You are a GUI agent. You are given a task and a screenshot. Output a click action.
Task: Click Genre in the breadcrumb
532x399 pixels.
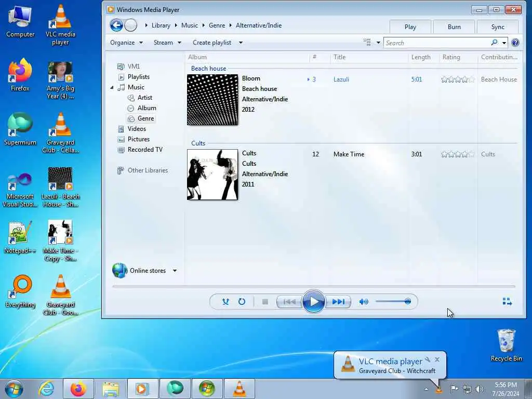[217, 25]
